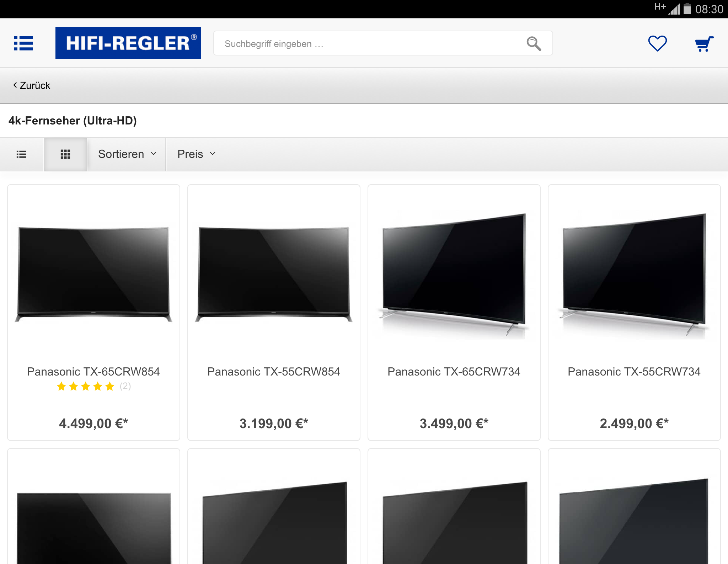
Task: Click the 2.499,00 € price
Action: [x=634, y=424]
